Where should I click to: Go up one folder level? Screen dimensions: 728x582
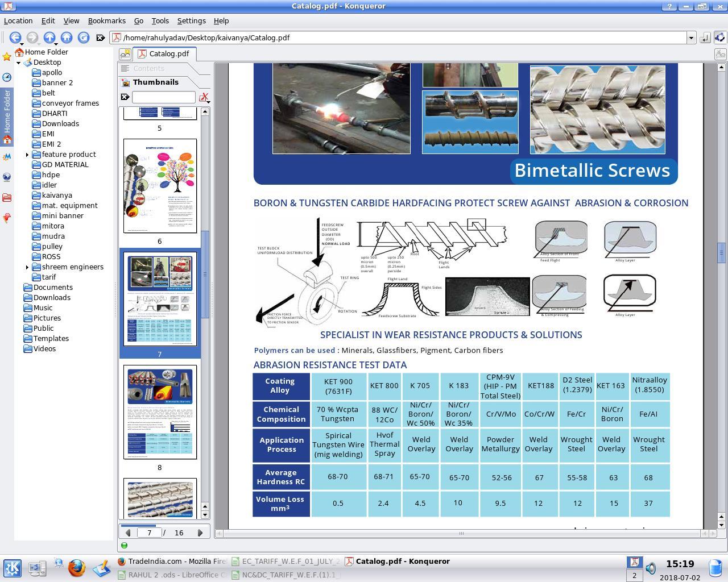pos(49,38)
